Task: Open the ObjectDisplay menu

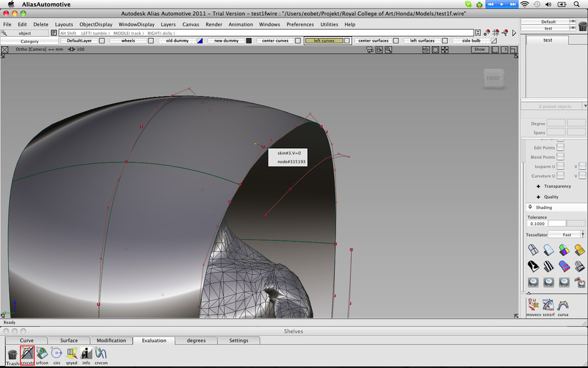Action: pyautogui.click(x=96, y=24)
